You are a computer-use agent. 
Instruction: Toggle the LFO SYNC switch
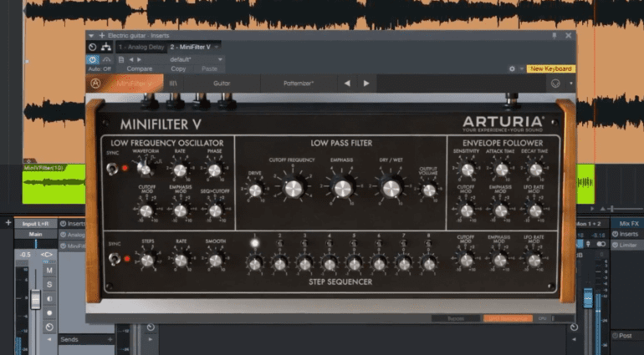coord(112,168)
